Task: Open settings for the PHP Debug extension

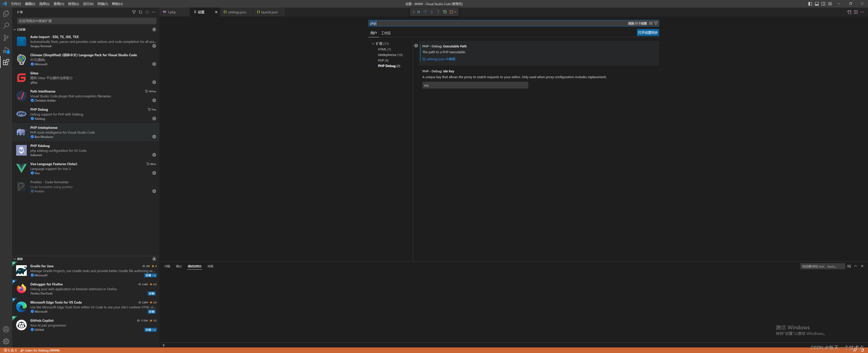Action: point(154,118)
